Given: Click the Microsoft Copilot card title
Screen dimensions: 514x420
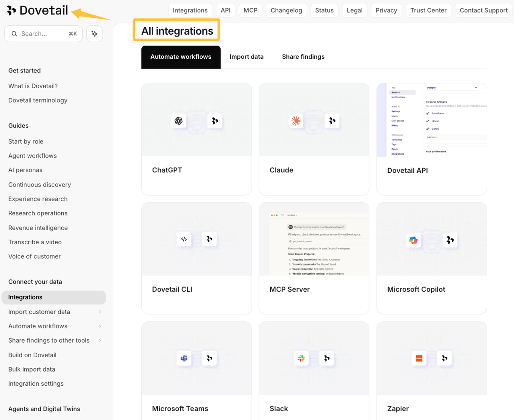Looking at the screenshot, I should [416, 289].
